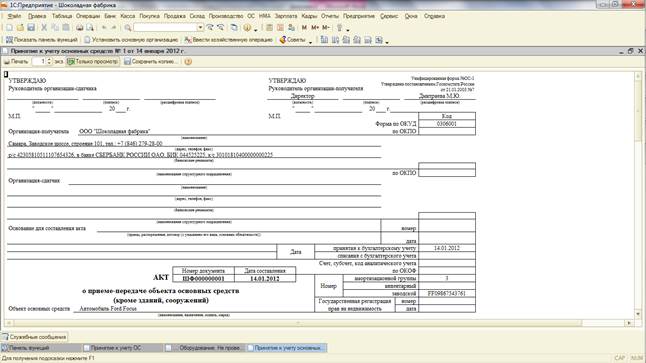Image resolution: width=646 pixels, height=363 pixels.
Task: Expand the search field dropdown arrow
Action: coord(200,28)
